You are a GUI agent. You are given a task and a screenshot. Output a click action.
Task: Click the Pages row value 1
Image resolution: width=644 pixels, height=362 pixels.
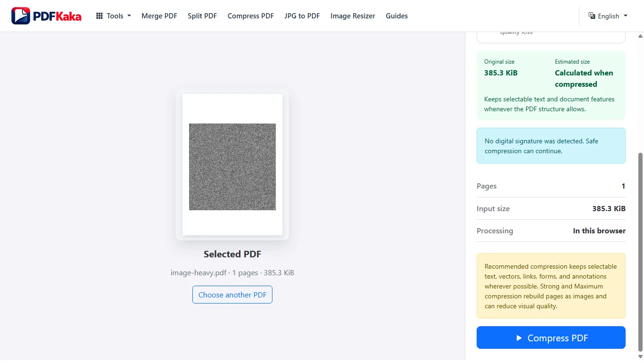tap(623, 186)
